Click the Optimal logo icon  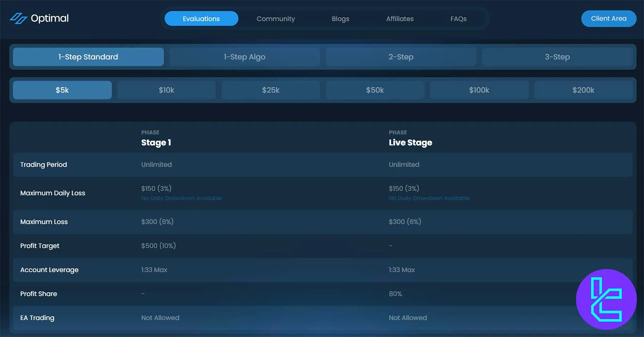(x=18, y=18)
